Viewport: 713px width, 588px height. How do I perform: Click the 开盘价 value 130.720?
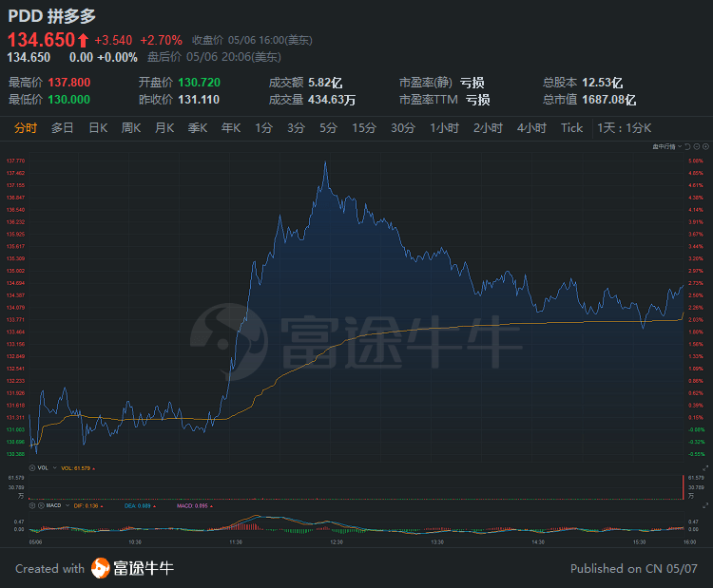click(200, 83)
